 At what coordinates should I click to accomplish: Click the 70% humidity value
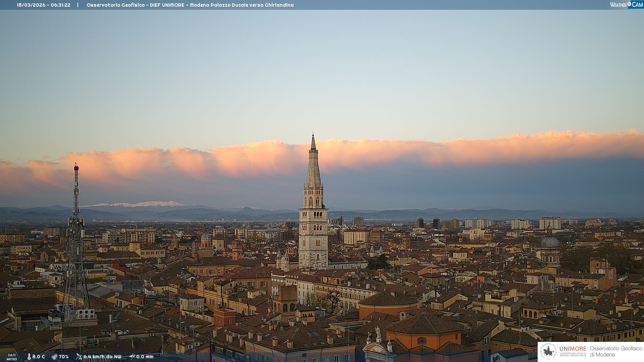tap(64, 357)
